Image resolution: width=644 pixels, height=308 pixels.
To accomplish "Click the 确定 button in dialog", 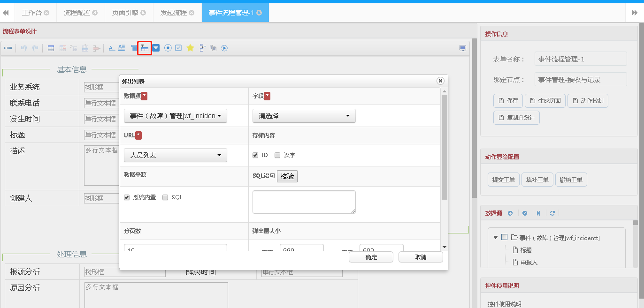I will pos(371,257).
